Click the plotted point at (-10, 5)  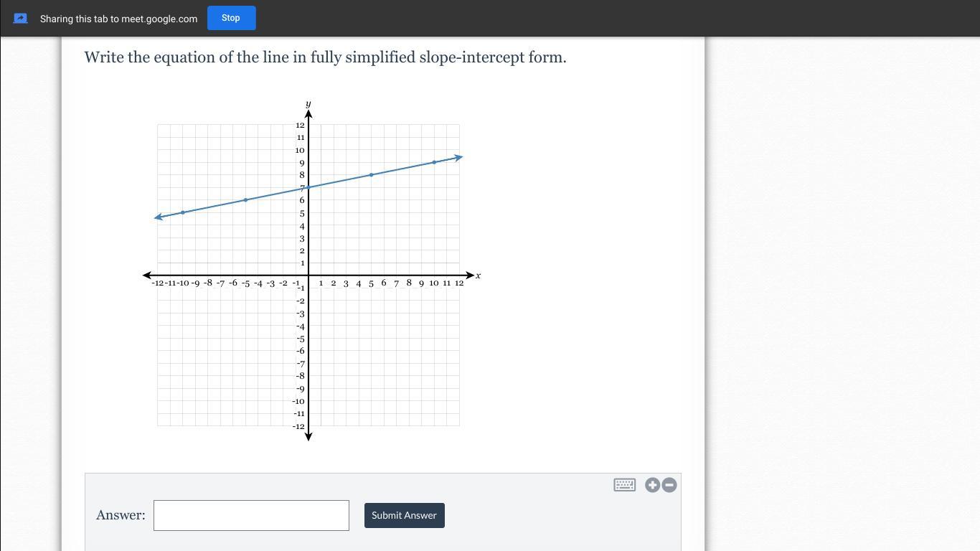point(183,212)
